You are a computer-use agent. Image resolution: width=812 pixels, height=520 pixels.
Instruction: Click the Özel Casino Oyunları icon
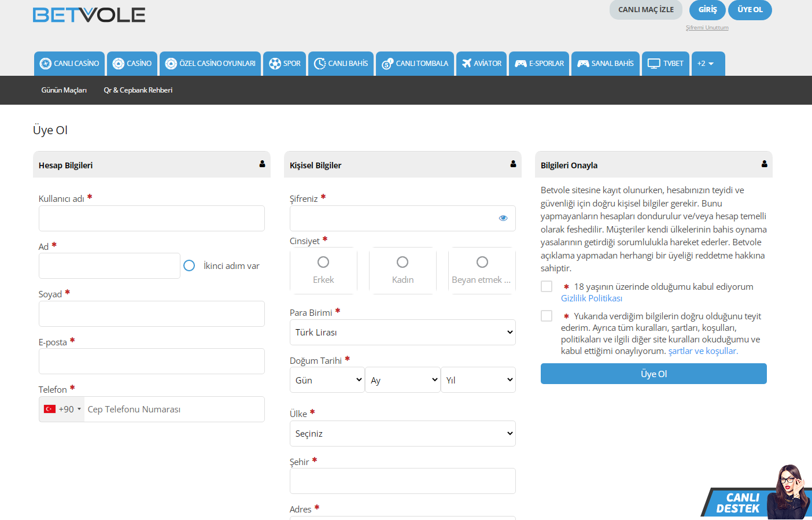171,64
